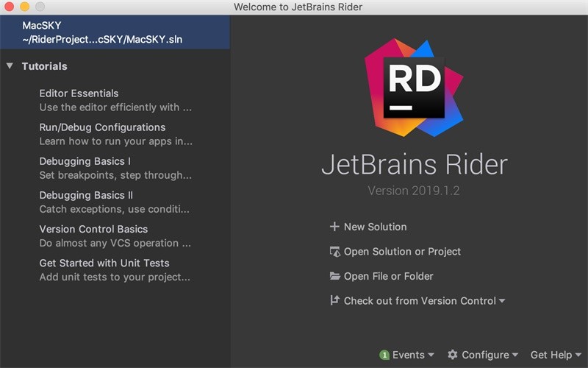Image resolution: width=588 pixels, height=368 pixels.
Task: Click the Check out from Version Control icon
Action: point(334,300)
